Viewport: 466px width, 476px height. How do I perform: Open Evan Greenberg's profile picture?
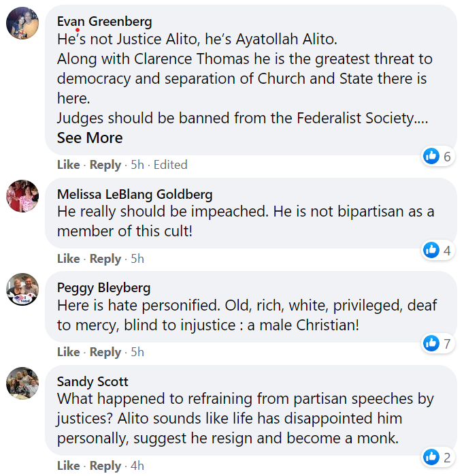click(x=22, y=24)
